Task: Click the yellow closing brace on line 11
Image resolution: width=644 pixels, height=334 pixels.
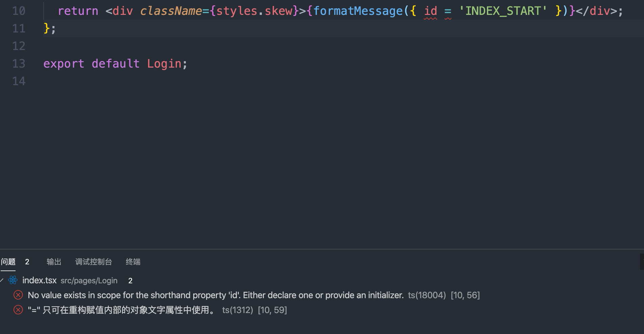Action: pyautogui.click(x=46, y=29)
